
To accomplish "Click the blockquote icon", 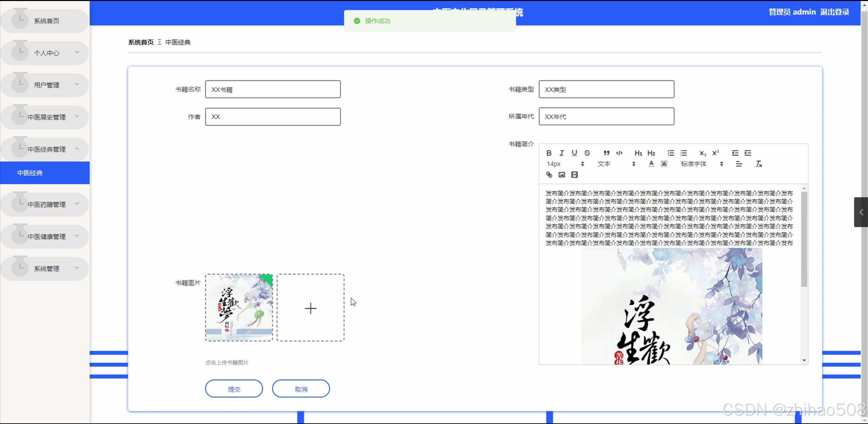I will tap(606, 153).
